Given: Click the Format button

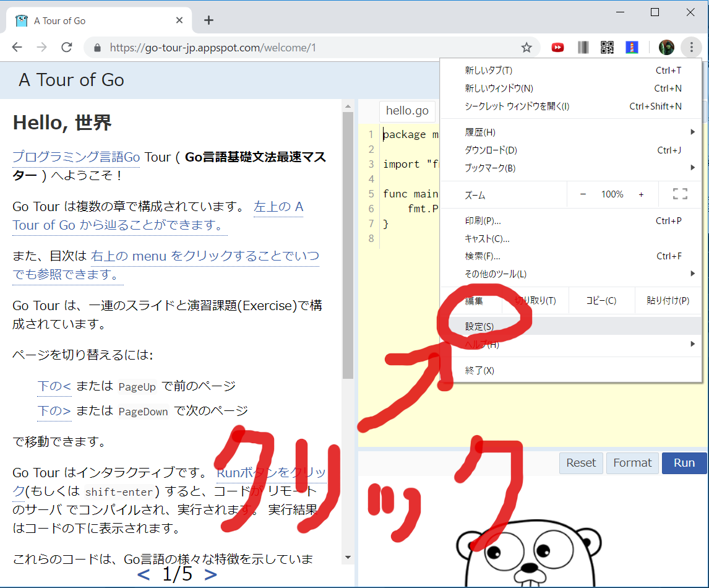Looking at the screenshot, I should pos(632,463).
